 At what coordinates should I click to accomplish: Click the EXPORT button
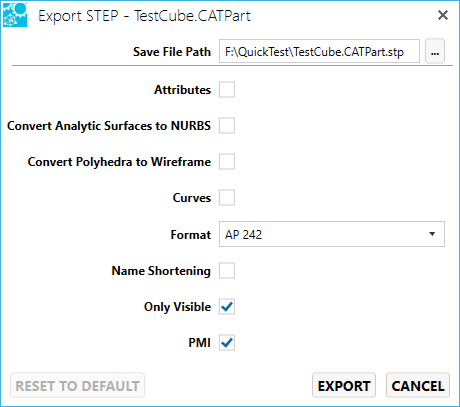(344, 386)
